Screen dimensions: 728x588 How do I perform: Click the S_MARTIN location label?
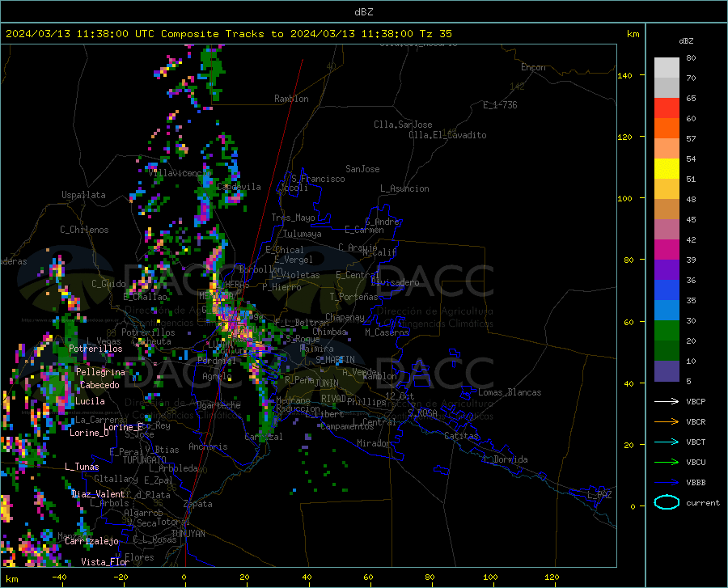click(x=335, y=360)
